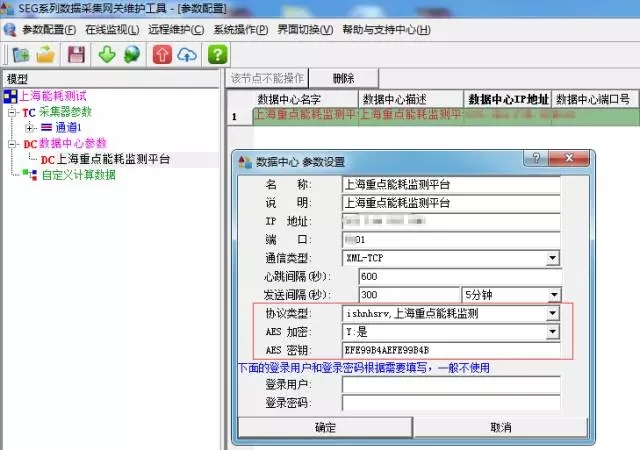This screenshot has height=450, width=640.
Task: Open the AES 加密 dropdown
Action: tap(552, 332)
